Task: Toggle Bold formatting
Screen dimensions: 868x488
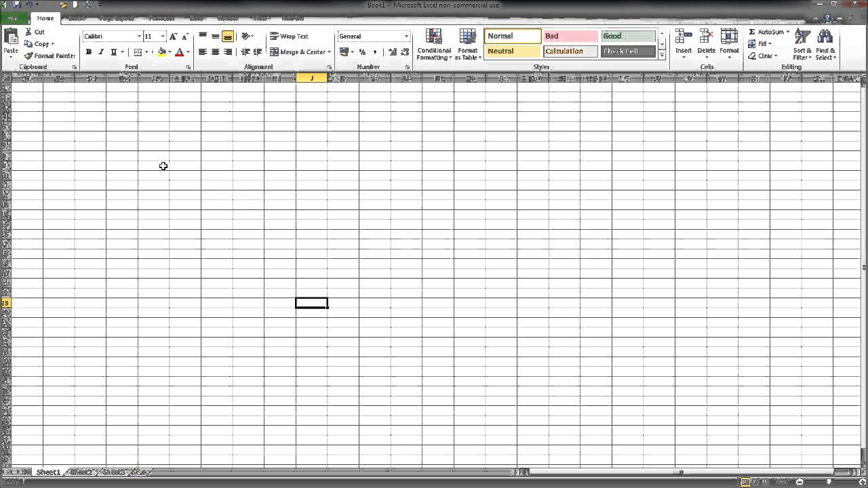Action: (x=89, y=52)
